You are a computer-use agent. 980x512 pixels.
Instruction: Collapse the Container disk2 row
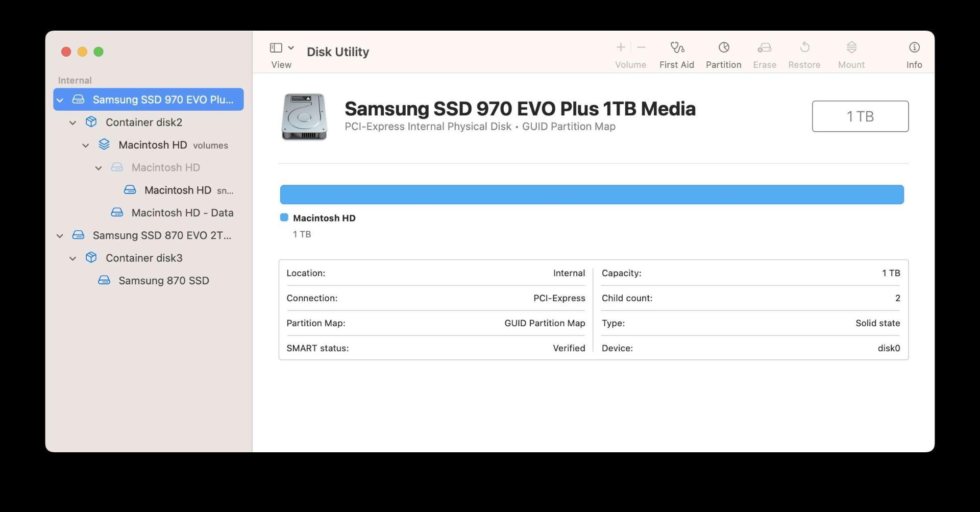73,123
